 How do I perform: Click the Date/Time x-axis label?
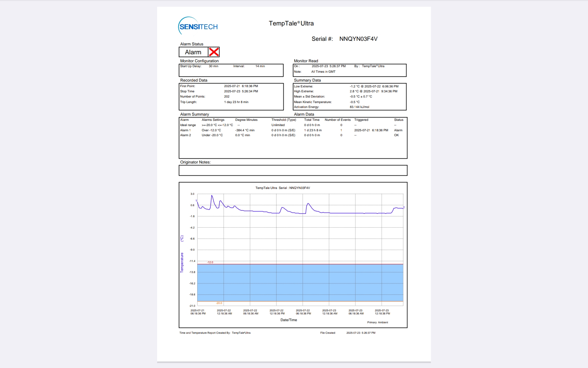[x=288, y=320]
